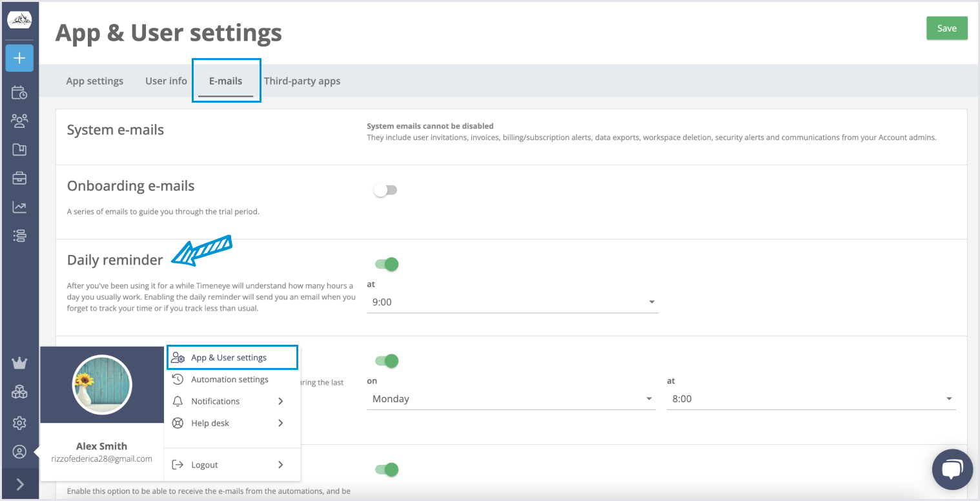
Task: Open the calendar clock icon in sidebar
Action: point(19,92)
